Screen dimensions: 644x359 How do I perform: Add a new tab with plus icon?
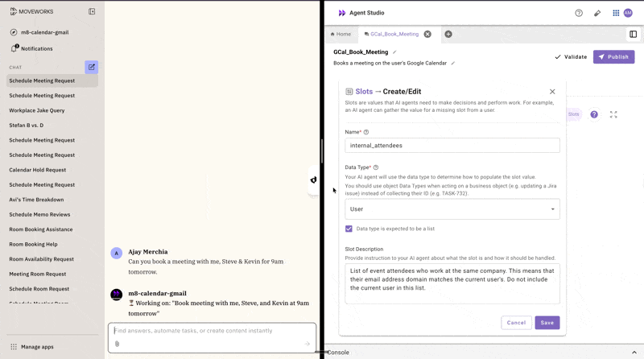click(448, 34)
